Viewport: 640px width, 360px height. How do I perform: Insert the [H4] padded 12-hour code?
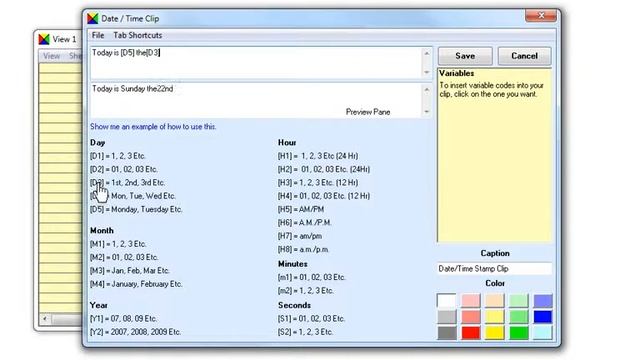(324, 196)
